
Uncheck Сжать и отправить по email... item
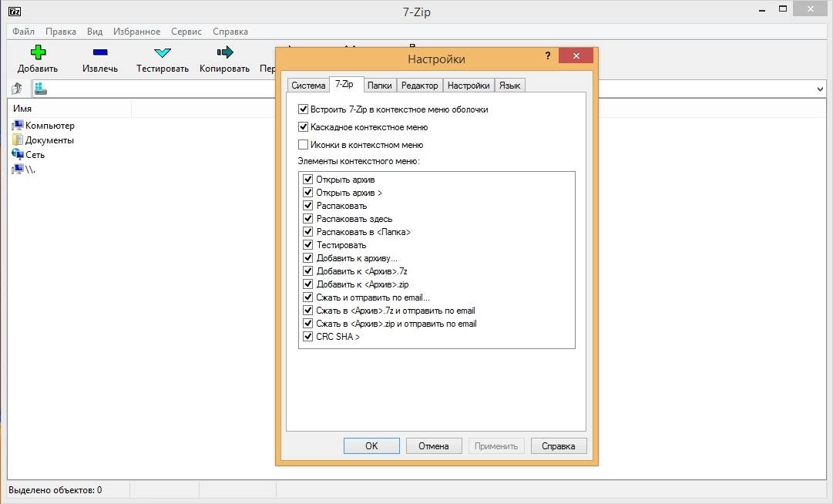tap(307, 297)
